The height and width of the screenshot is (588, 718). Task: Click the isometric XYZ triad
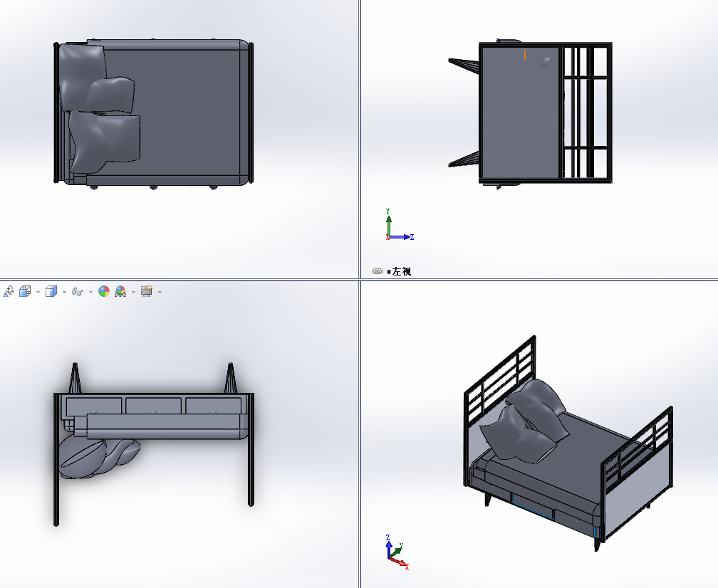point(397,552)
